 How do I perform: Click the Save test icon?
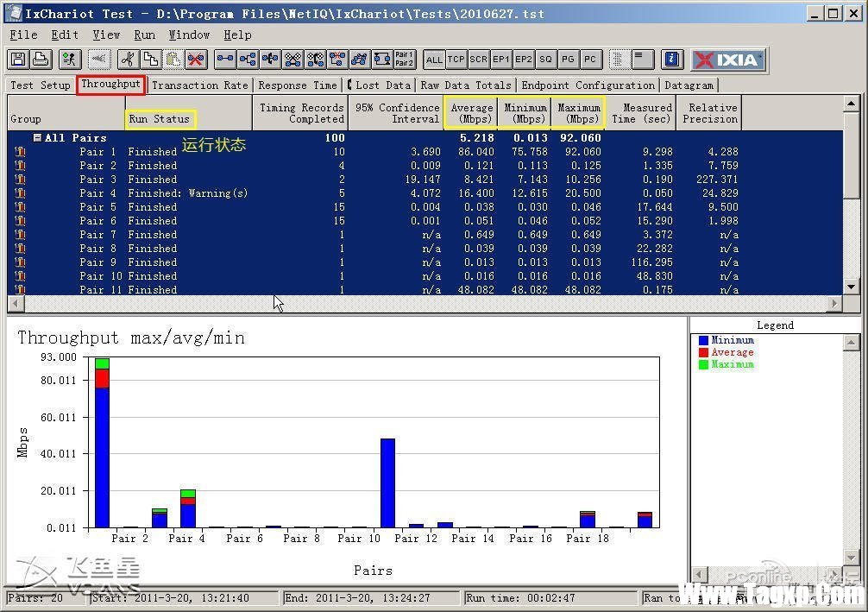point(18,59)
